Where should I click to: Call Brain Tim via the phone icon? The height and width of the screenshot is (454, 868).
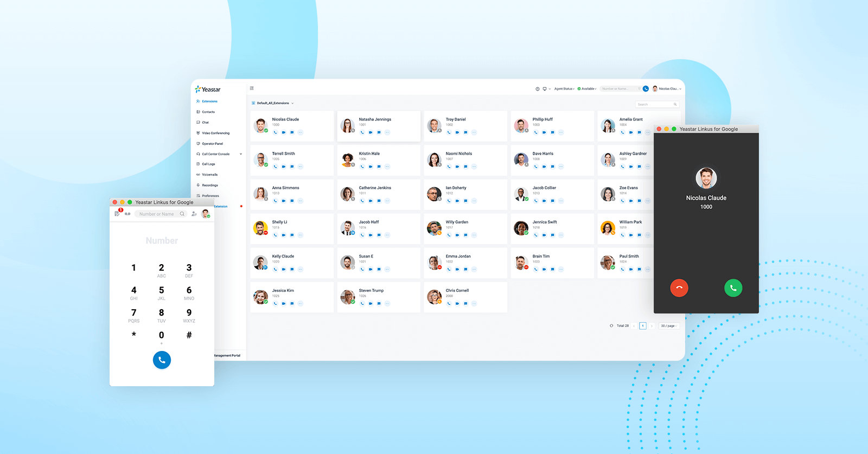[x=536, y=269]
